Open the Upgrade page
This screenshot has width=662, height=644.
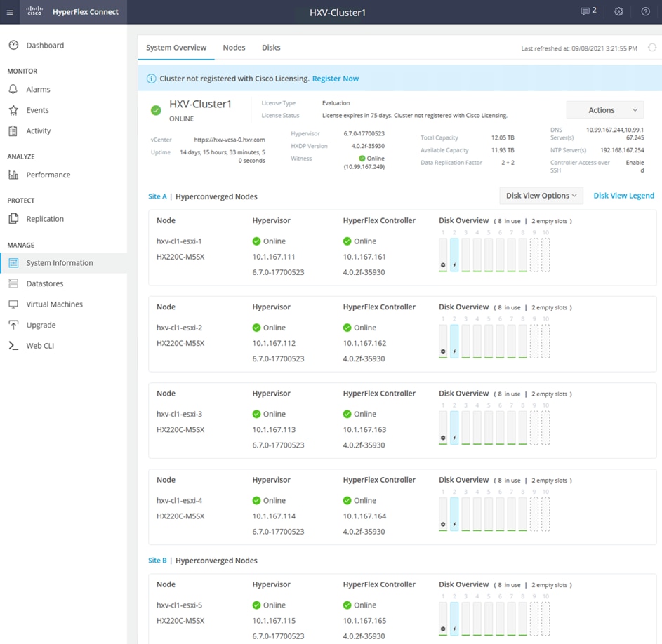pos(41,325)
